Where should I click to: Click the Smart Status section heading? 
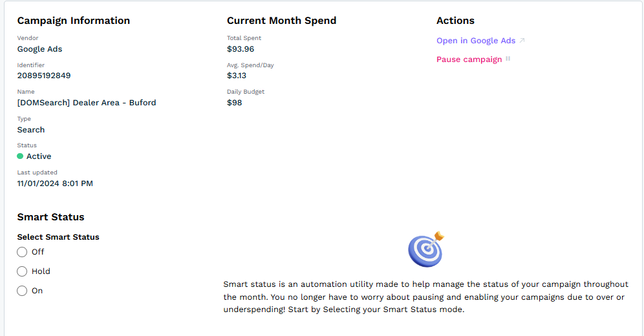click(50, 217)
